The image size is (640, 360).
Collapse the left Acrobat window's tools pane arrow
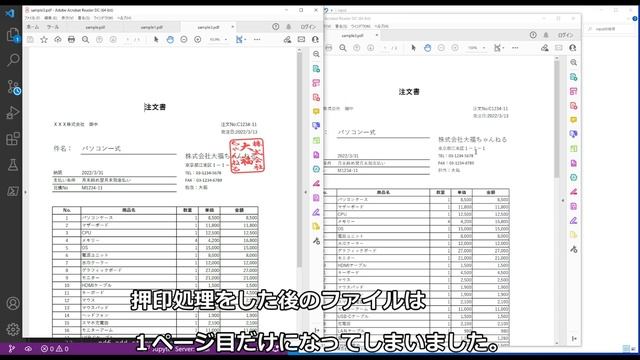pos(306,192)
